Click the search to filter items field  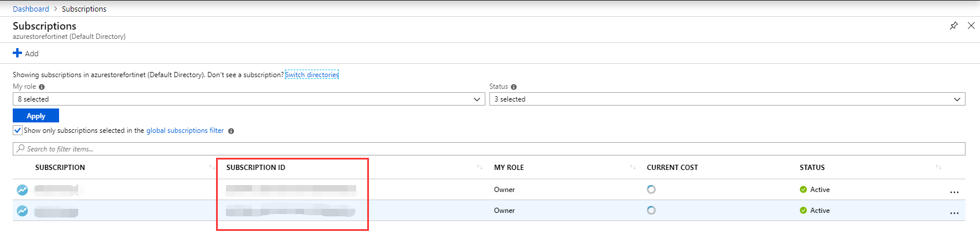(x=488, y=149)
